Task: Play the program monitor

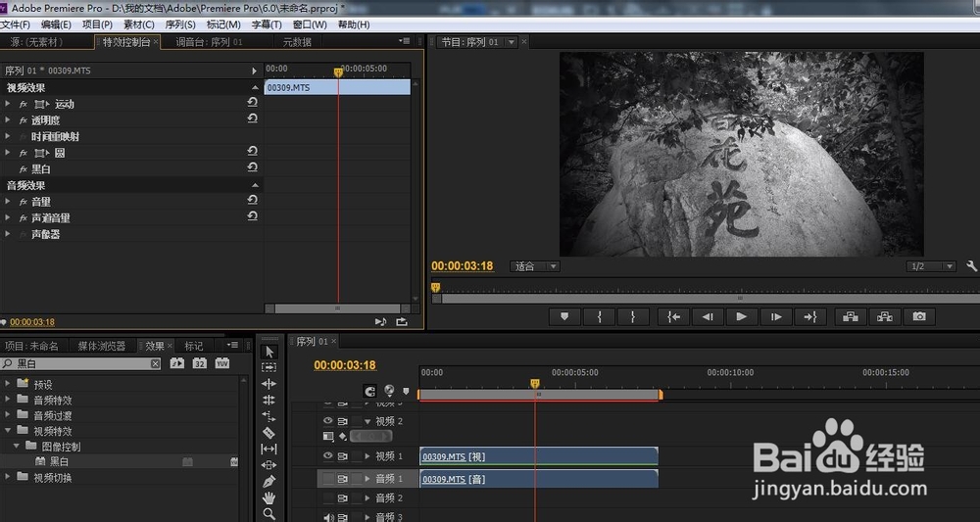Action: click(742, 316)
